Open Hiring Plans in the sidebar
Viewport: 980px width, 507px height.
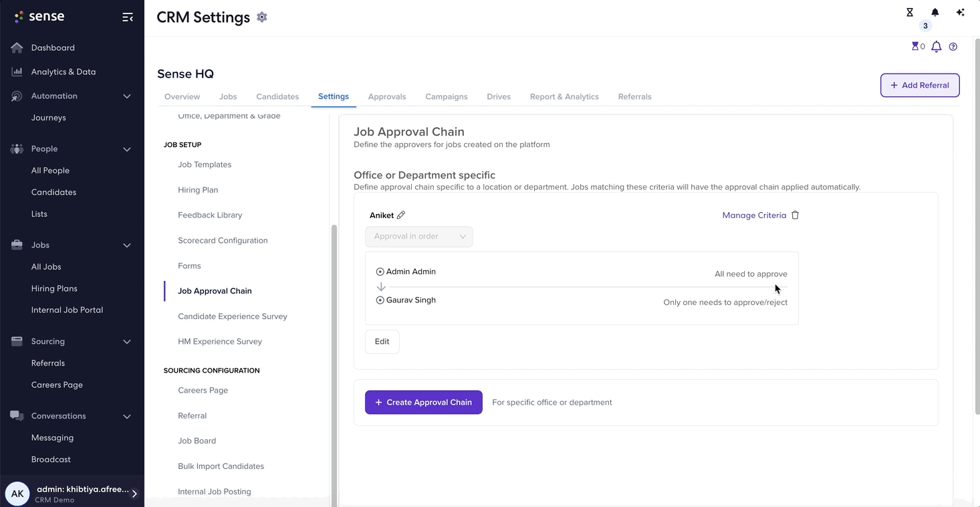click(x=54, y=289)
